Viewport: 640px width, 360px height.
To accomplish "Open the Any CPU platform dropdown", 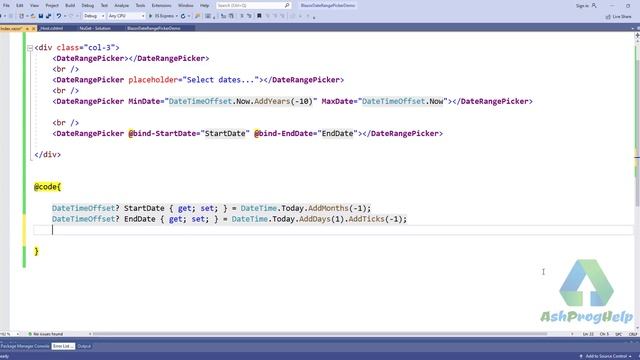I will (x=127, y=16).
